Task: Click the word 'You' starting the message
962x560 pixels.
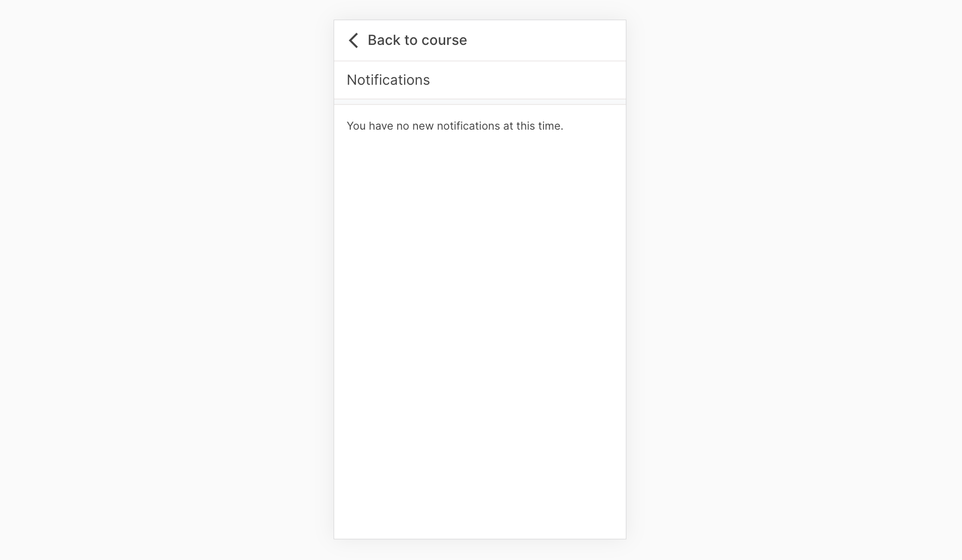Action: [356, 126]
